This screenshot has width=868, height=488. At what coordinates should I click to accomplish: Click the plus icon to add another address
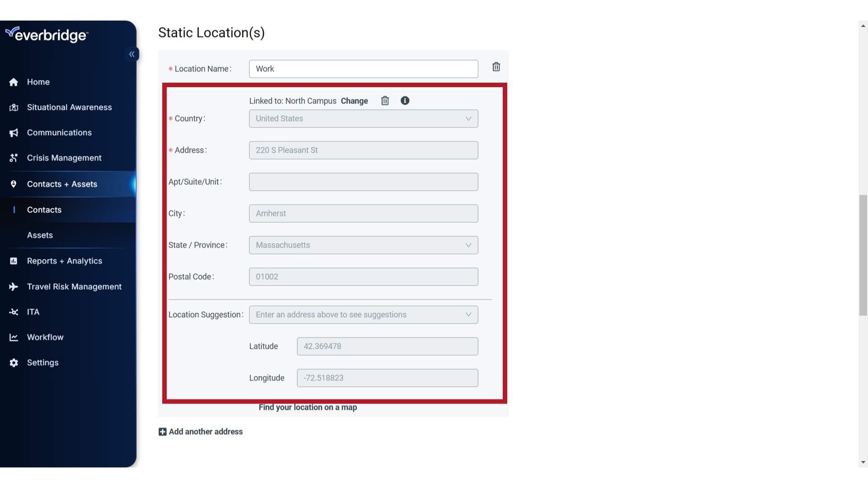[162, 432]
